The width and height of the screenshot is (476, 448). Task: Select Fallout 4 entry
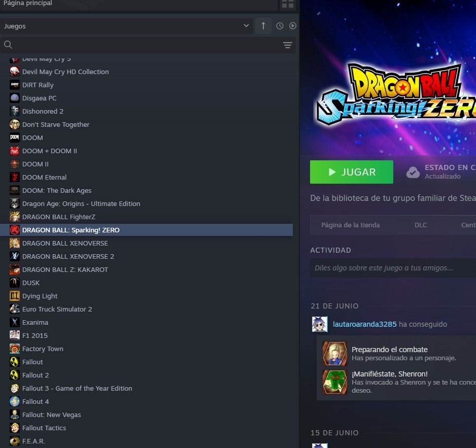[x=146, y=401]
